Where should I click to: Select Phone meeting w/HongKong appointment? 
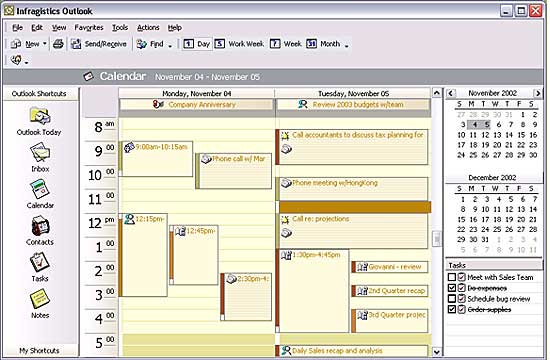coord(352,189)
